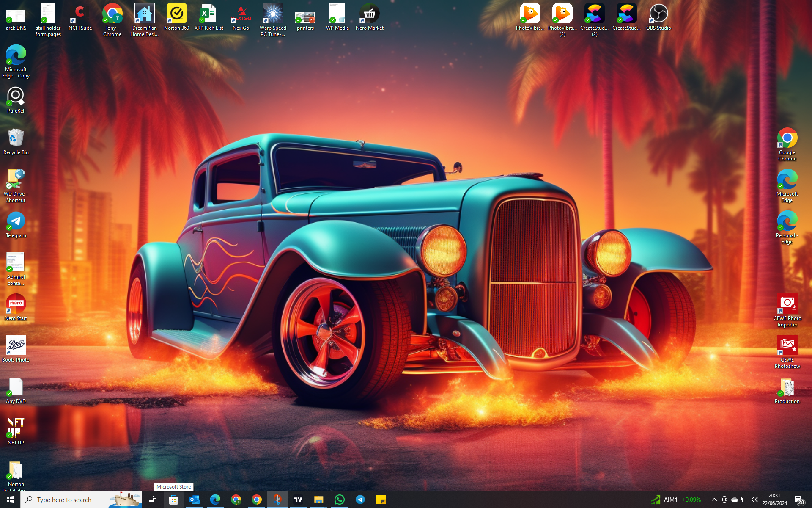Click the volume speaker tray icon

point(754,500)
